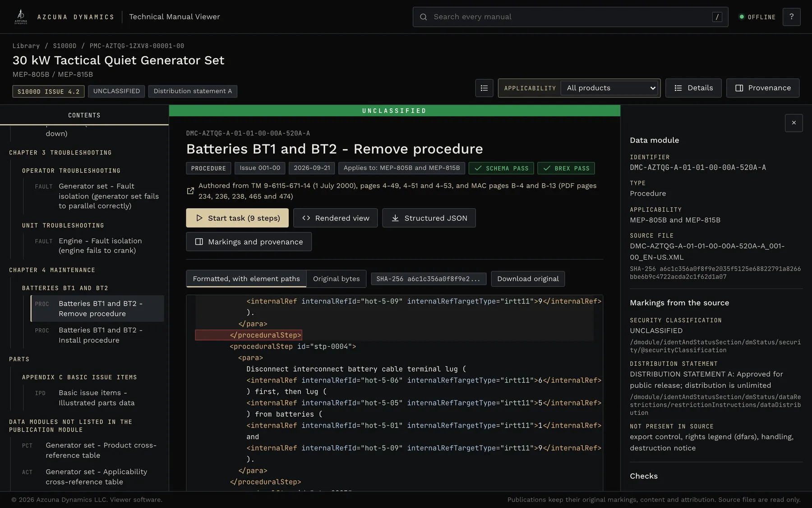812x508 pixels.
Task: Close the data module side panel
Action: [x=794, y=123]
